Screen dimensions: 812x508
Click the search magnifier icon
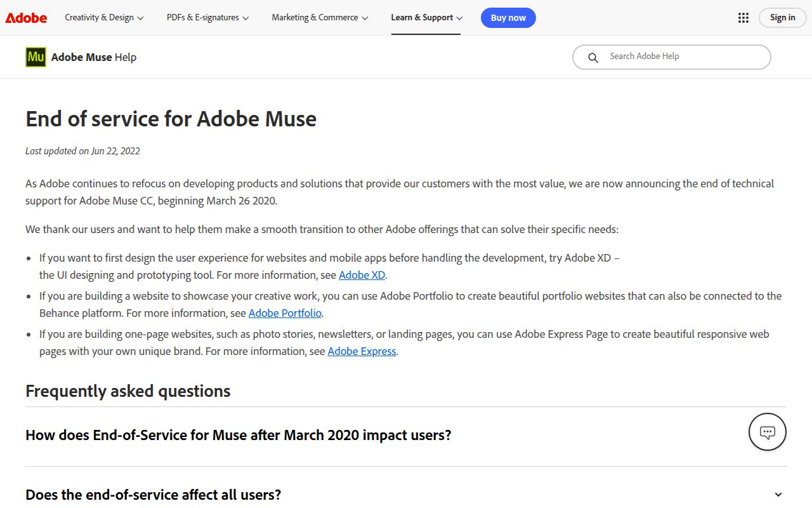[593, 57]
